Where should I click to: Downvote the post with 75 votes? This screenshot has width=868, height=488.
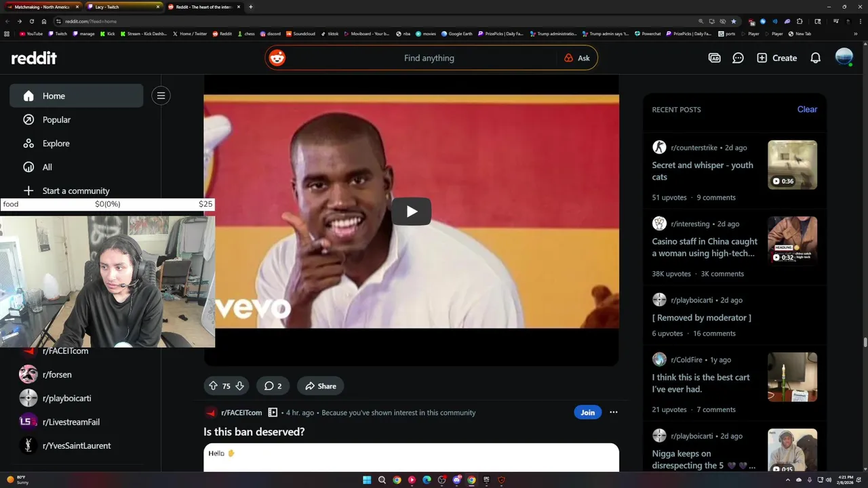pyautogui.click(x=239, y=386)
